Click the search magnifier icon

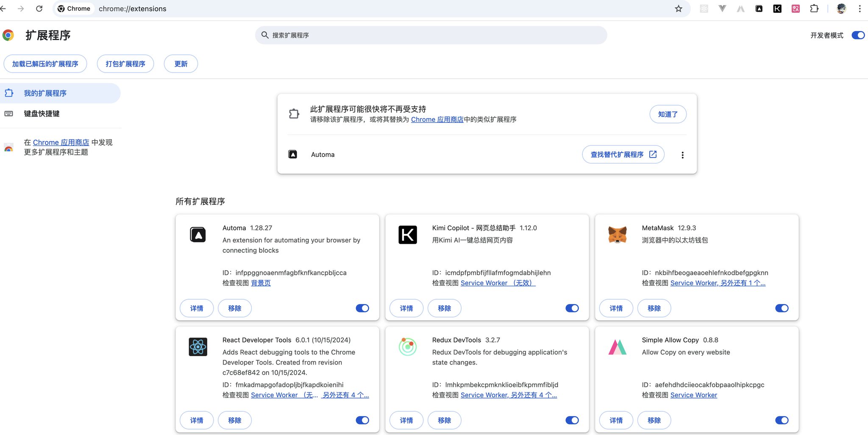point(265,35)
